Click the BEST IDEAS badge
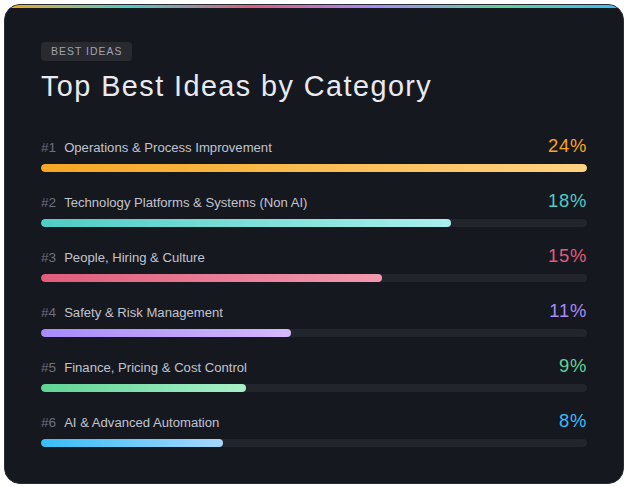The width and height of the screenshot is (628, 487). pos(86,52)
